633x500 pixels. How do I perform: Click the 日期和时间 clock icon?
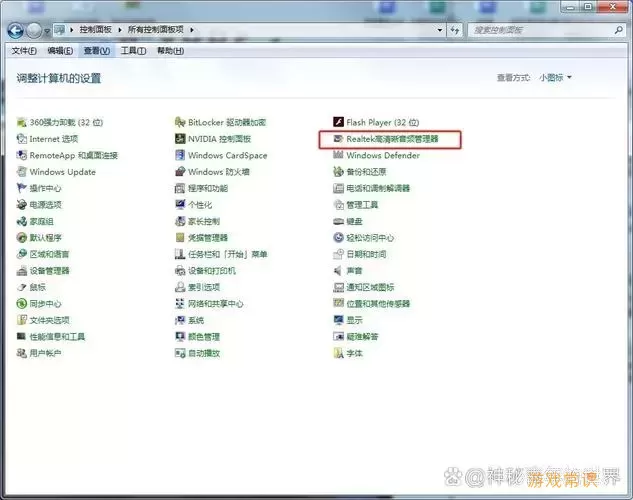click(x=338, y=254)
